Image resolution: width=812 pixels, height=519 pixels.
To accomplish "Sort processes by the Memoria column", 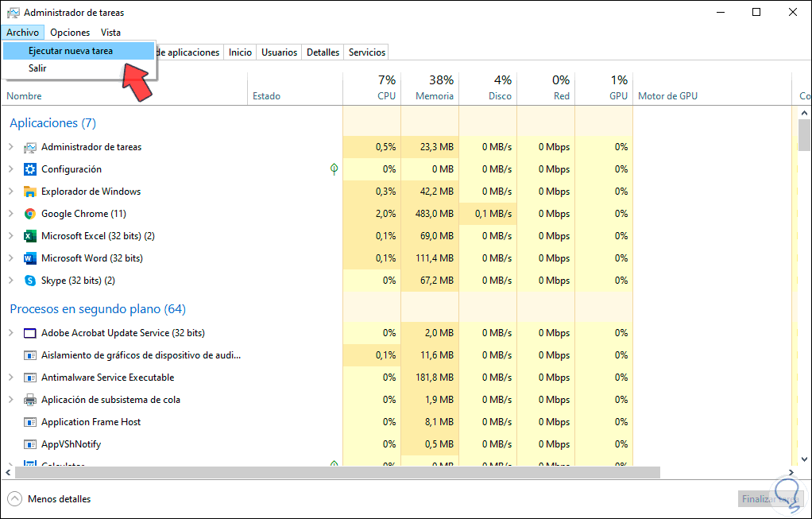I will tap(434, 96).
